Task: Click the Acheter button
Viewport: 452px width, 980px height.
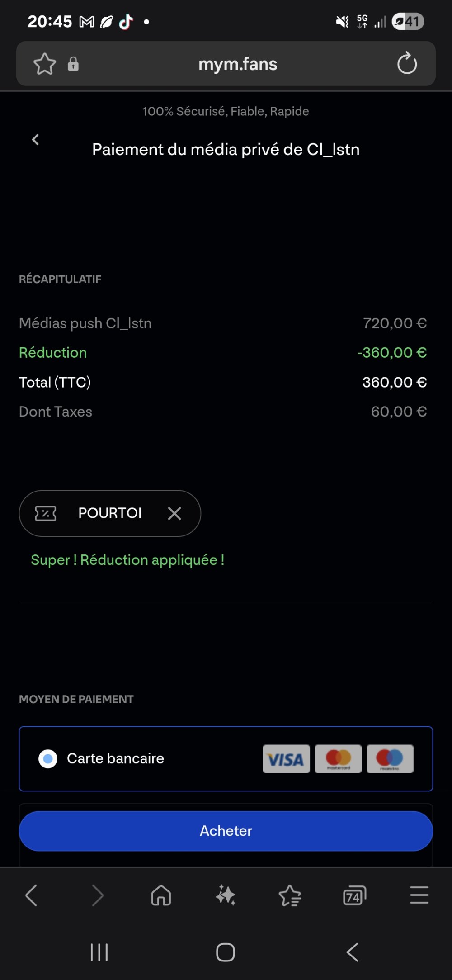Action: 226,831
